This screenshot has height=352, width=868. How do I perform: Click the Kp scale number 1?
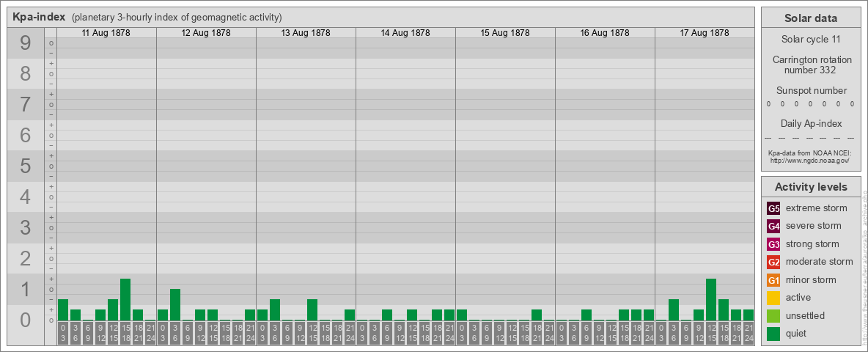pyautogui.click(x=25, y=289)
